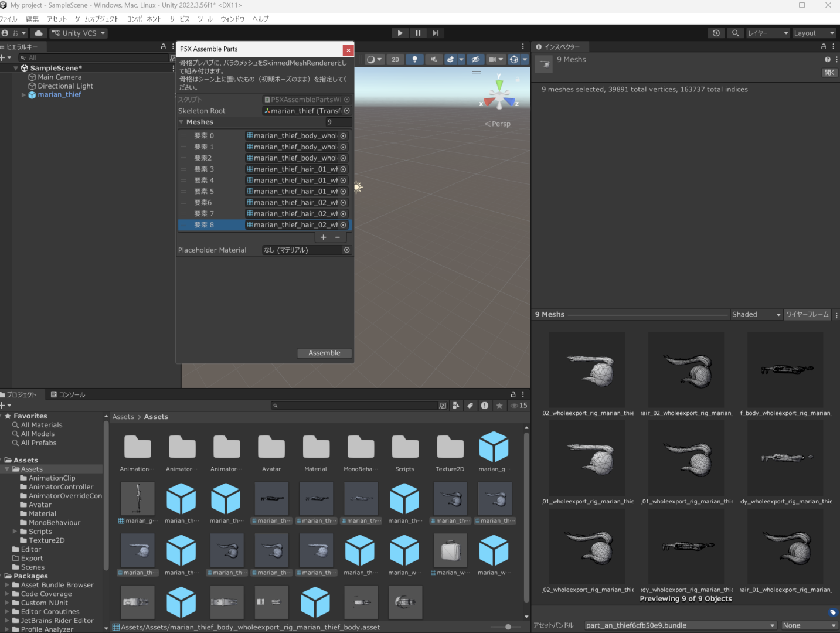
Task: Open the Undo History icon
Action: coord(716,33)
